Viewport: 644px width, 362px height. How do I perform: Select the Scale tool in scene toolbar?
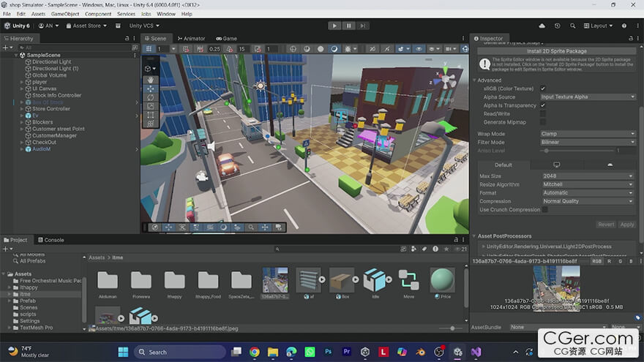(151, 106)
